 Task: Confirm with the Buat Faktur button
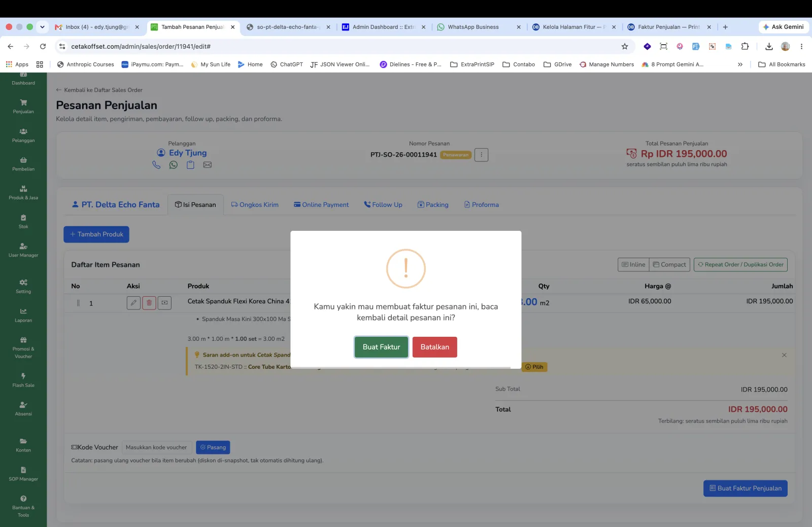pos(381,347)
